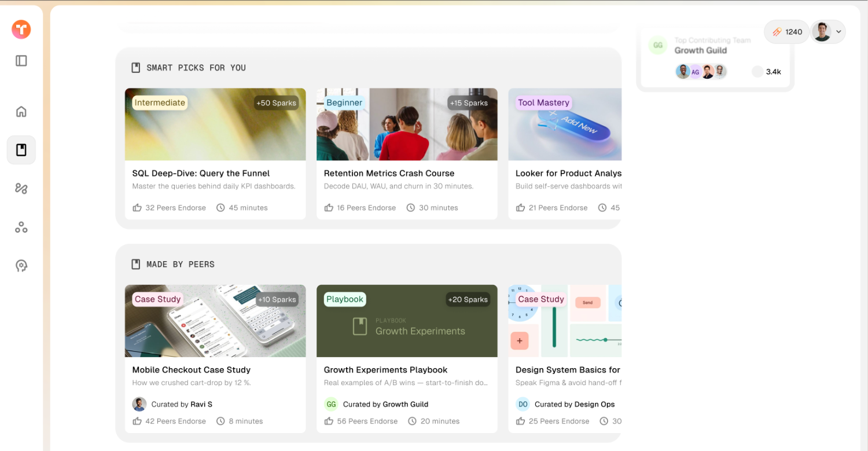Click Ravi S curator avatar
The width and height of the screenshot is (868, 451).
click(139, 404)
